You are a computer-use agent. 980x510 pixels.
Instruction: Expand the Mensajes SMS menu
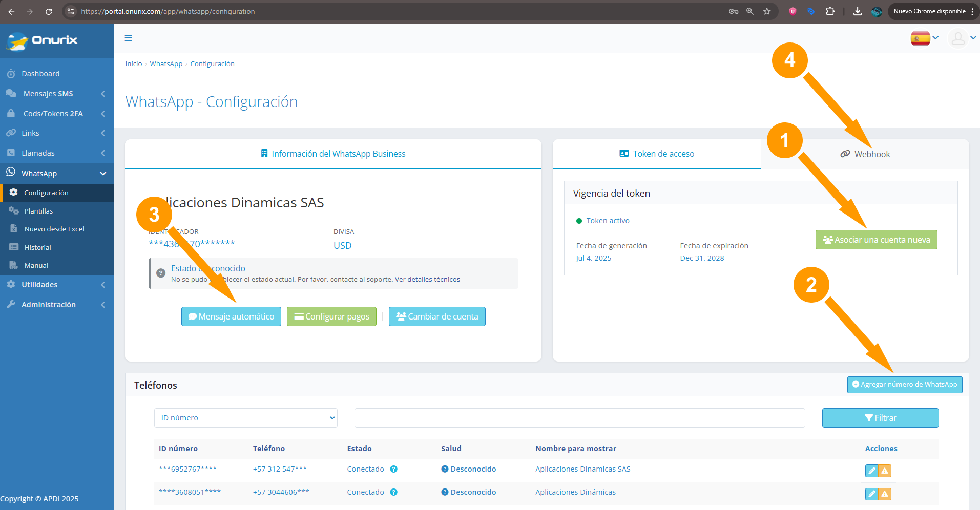[57, 94]
